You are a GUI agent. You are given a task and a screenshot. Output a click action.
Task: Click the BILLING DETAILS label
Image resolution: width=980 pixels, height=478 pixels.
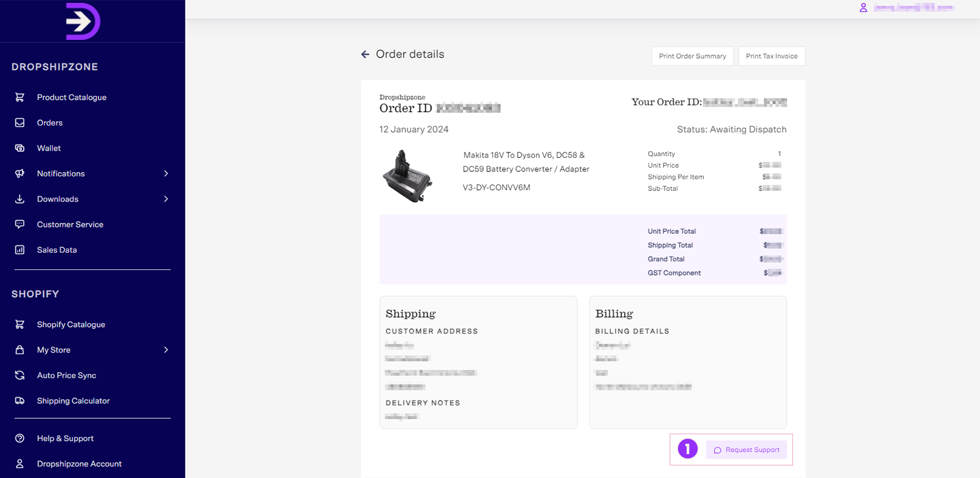pos(632,331)
